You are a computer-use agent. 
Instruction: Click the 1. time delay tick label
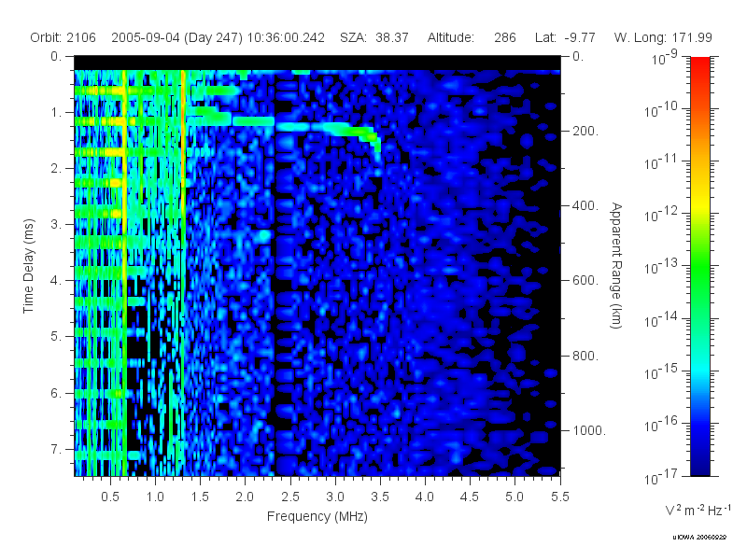coord(56,112)
